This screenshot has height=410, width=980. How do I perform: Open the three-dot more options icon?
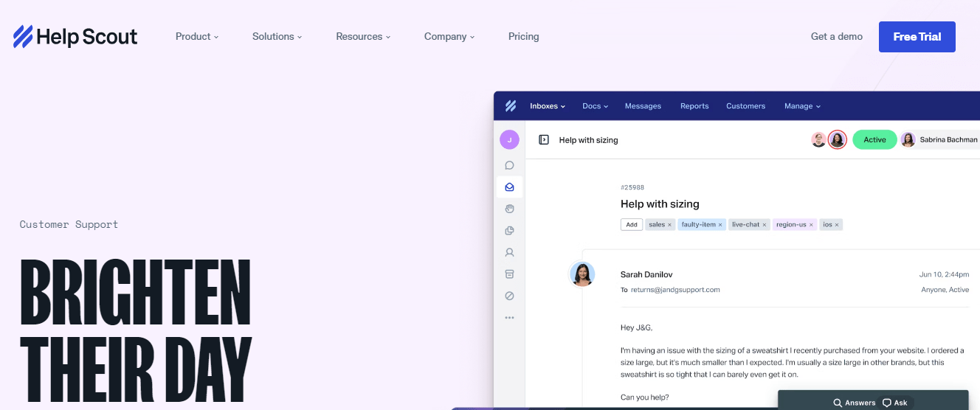pyautogui.click(x=509, y=318)
